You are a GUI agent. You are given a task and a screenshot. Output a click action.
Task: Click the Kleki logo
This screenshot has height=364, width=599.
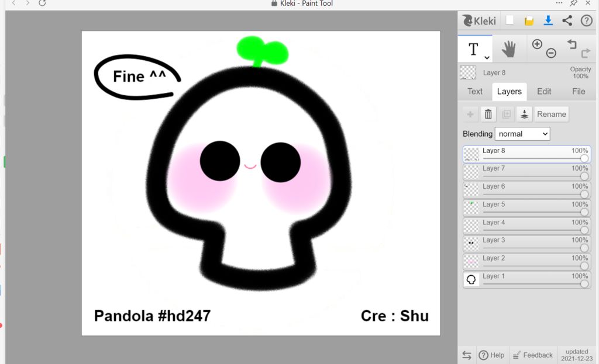(x=479, y=20)
